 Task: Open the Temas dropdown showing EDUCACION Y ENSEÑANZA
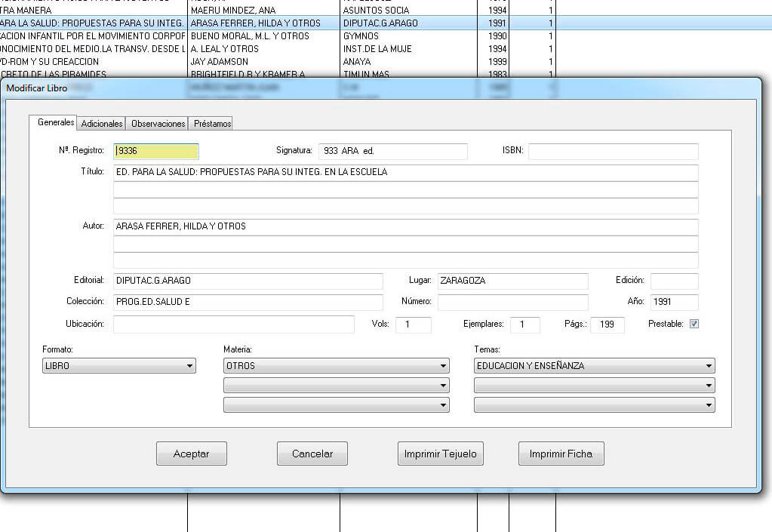tap(594, 367)
